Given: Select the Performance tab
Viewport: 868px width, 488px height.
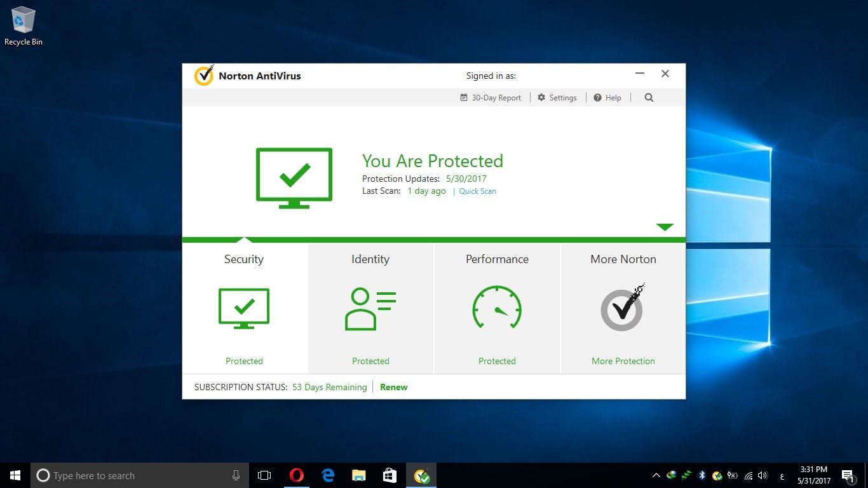Looking at the screenshot, I should [497, 309].
